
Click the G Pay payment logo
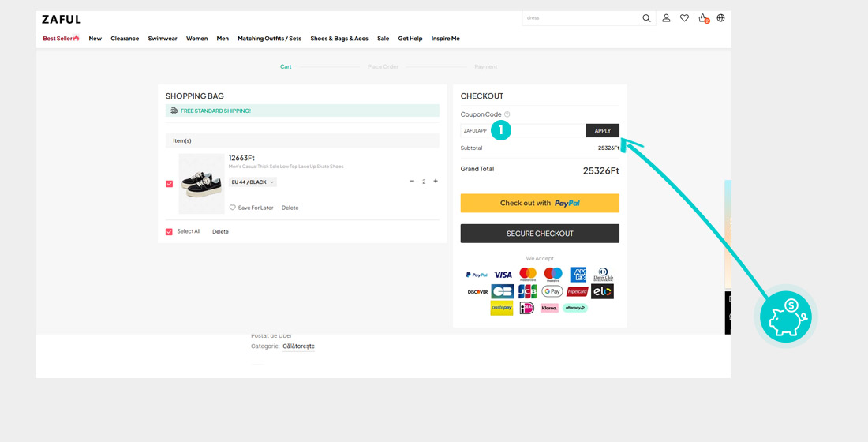tap(552, 291)
